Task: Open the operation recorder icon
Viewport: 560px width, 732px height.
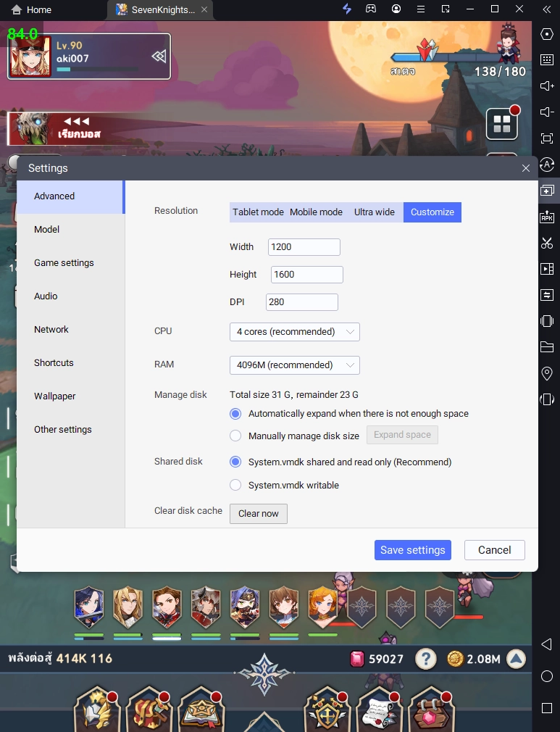Action: pyautogui.click(x=547, y=165)
